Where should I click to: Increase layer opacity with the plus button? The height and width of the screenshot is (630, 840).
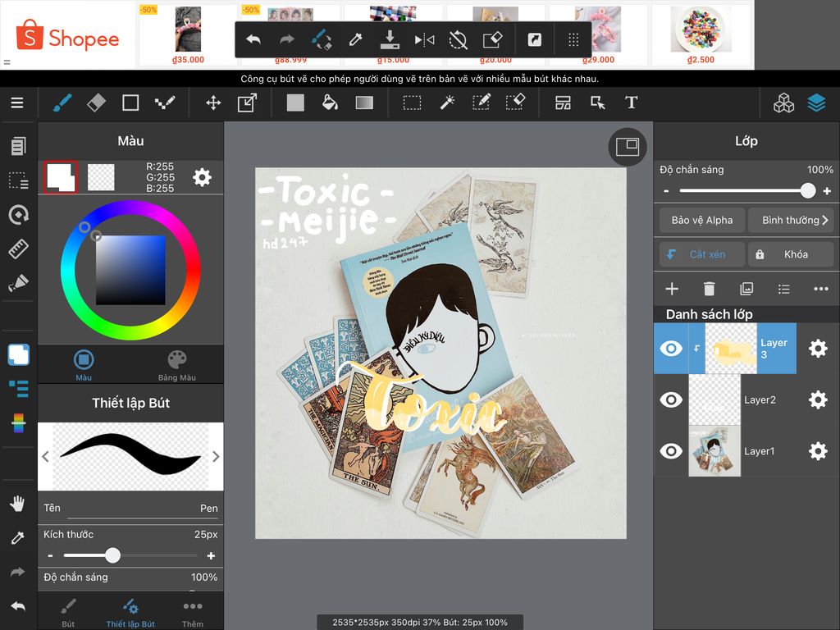pyautogui.click(x=827, y=190)
